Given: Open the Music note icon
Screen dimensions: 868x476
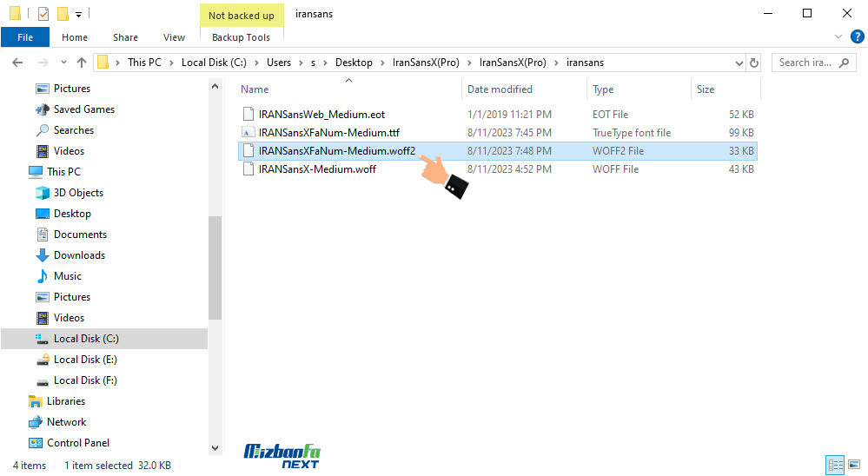Looking at the screenshot, I should click(x=42, y=276).
